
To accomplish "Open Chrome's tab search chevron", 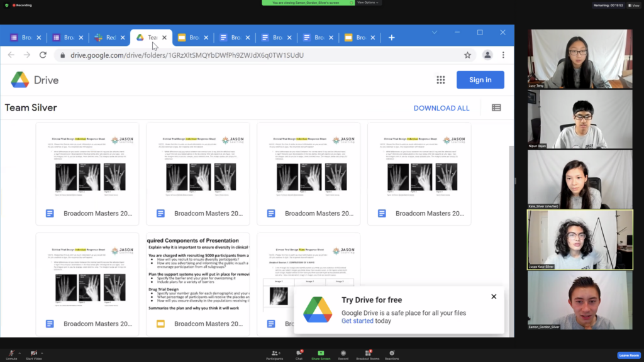I will (435, 33).
